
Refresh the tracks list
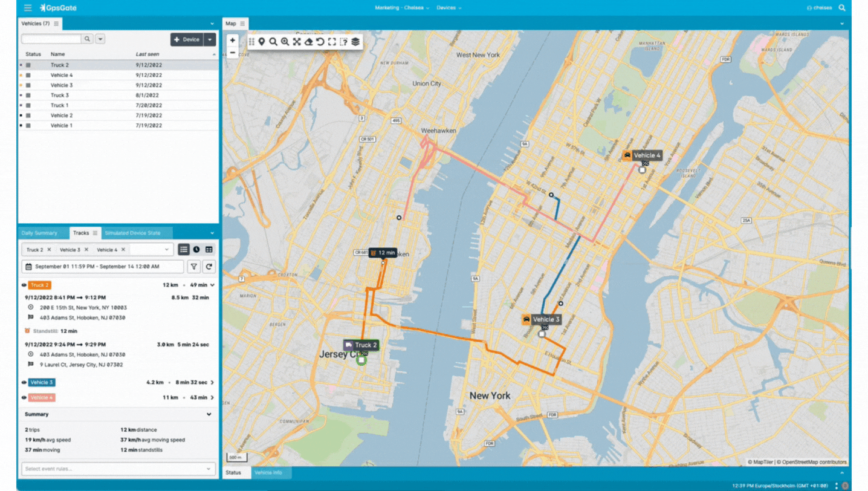click(209, 267)
